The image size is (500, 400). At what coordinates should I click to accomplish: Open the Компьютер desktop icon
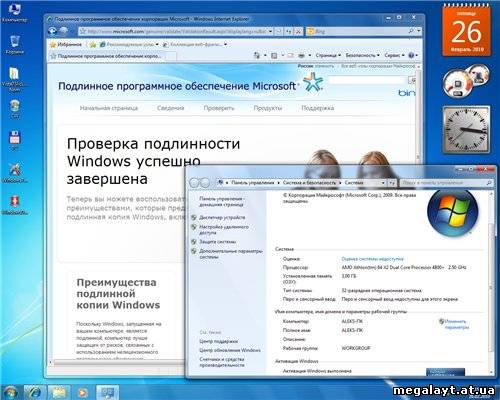pos(14,12)
